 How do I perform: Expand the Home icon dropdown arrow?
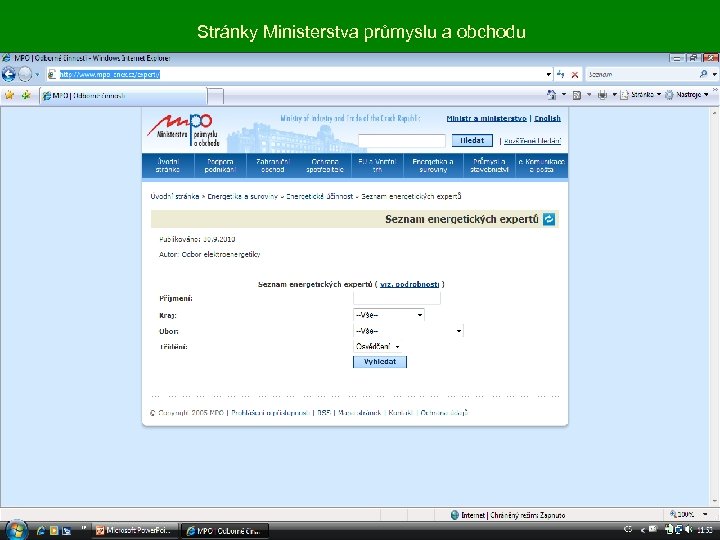tap(564, 95)
